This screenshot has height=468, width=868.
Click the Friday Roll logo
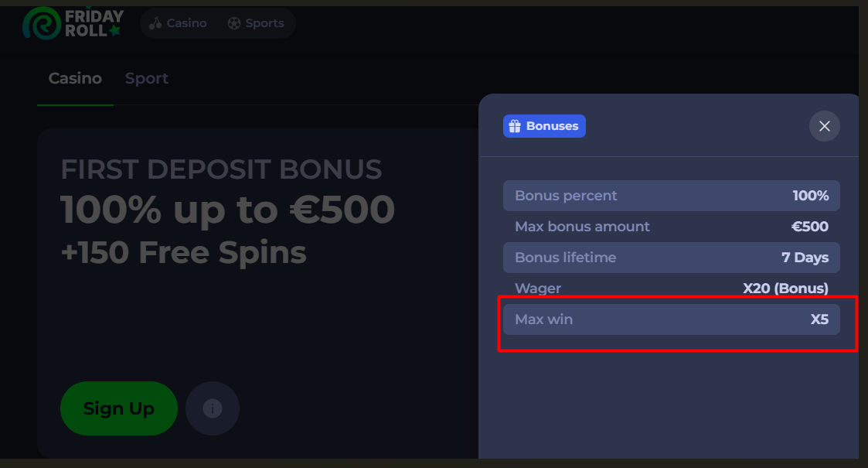coord(73,23)
